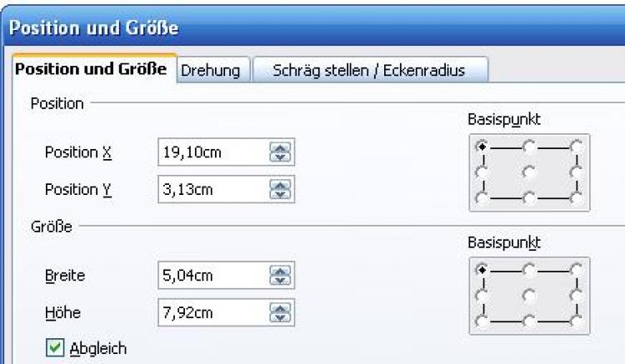The width and height of the screenshot is (625, 364).
Task: Click the Position X input field
Action: click(212, 152)
